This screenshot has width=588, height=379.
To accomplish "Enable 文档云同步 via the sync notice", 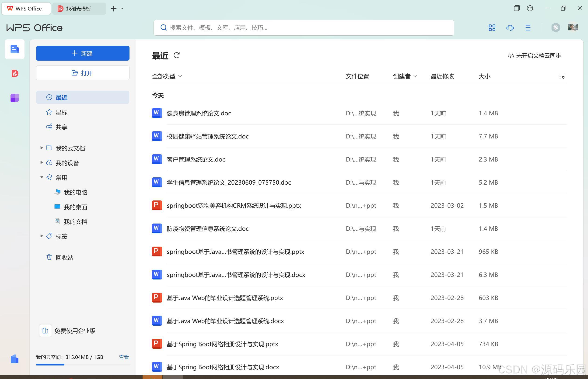I will tap(534, 56).
